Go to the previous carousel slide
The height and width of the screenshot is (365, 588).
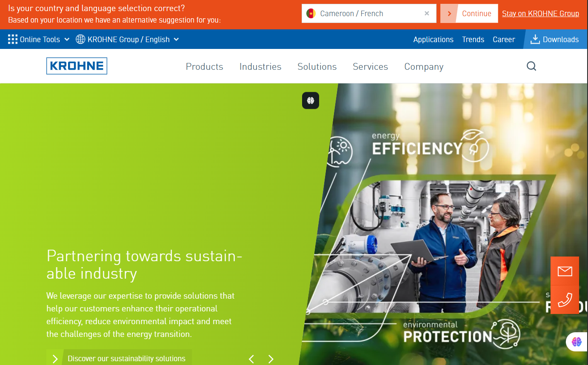click(x=251, y=359)
